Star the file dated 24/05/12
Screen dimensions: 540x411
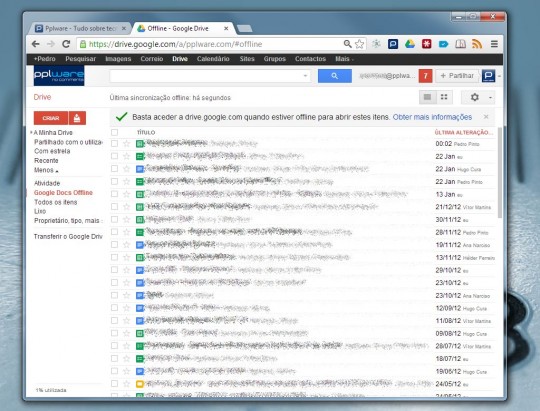[x=126, y=383]
